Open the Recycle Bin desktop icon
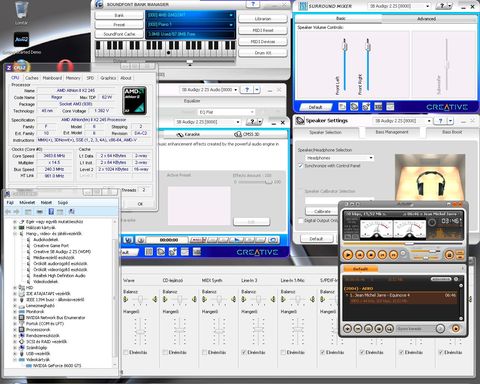The image size is (480, 384). pos(21,11)
